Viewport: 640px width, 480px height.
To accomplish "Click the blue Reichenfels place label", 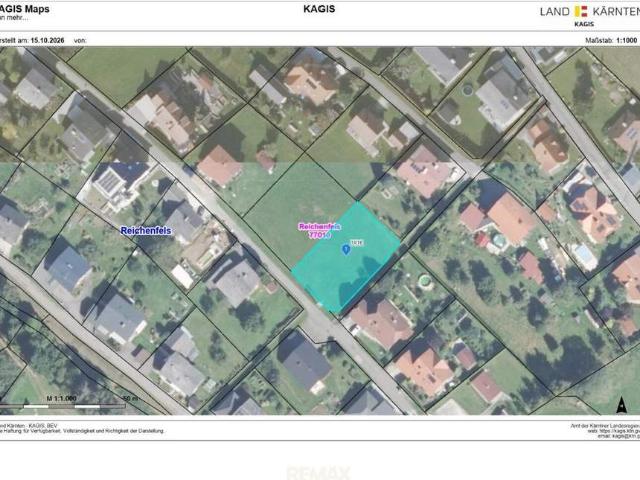I will coord(146,231).
